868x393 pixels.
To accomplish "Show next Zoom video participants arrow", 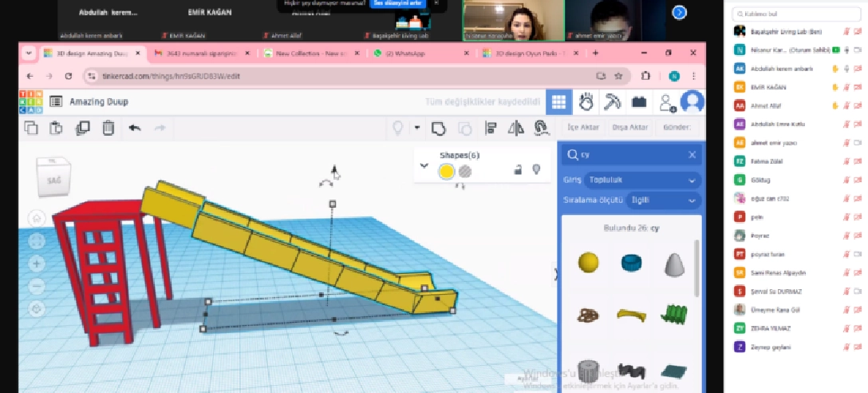I will pos(679,12).
